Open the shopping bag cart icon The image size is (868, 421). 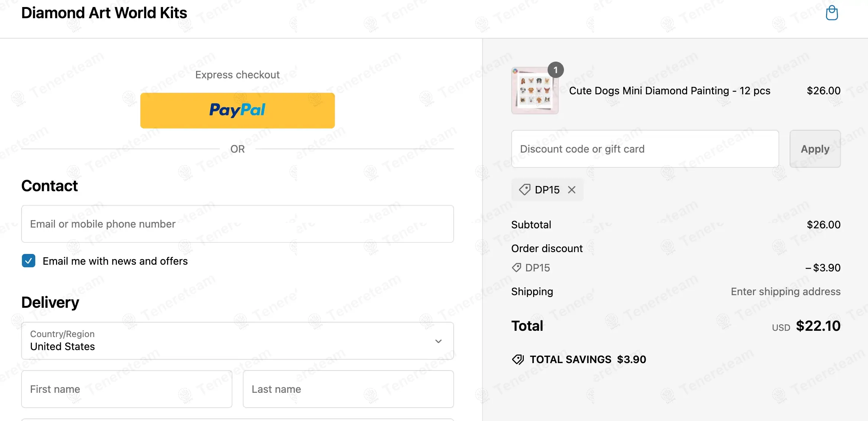tap(832, 13)
